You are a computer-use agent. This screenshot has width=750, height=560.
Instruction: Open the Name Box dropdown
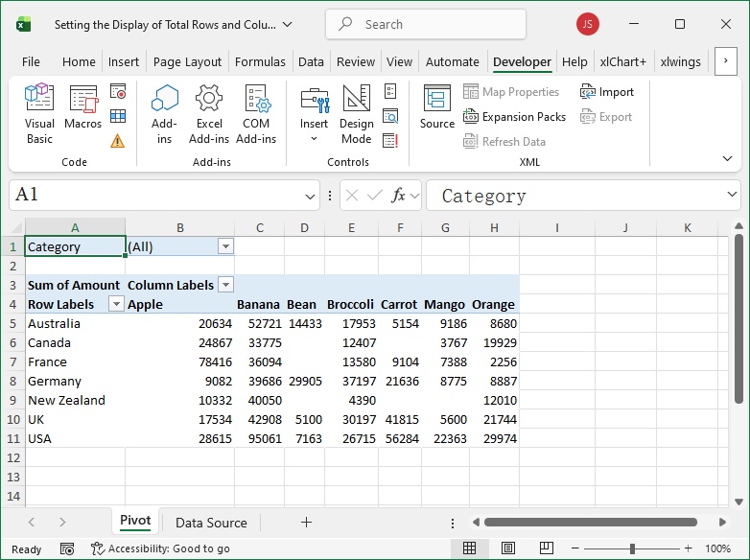pyautogui.click(x=310, y=196)
